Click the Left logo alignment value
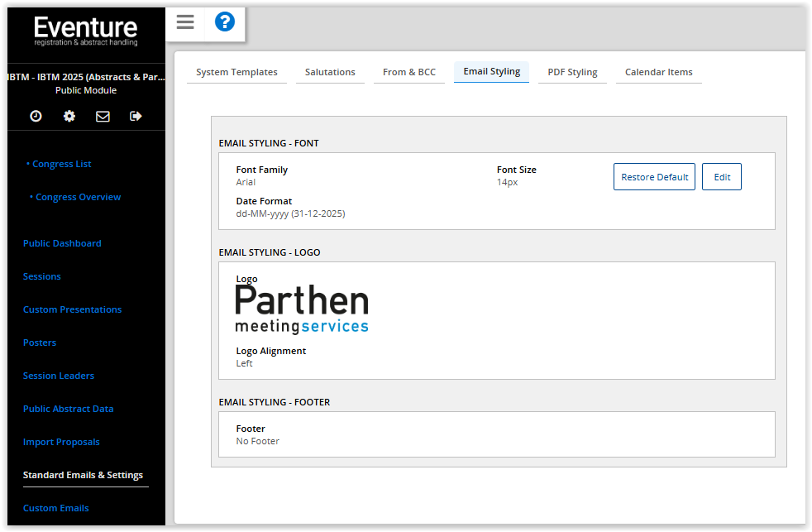The width and height of the screenshot is (812, 532). point(244,364)
